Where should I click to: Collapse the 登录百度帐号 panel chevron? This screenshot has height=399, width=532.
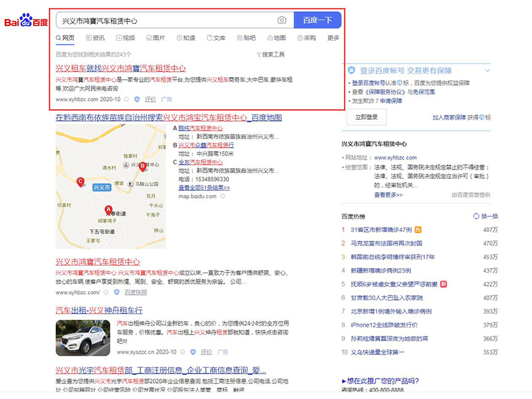487,70
